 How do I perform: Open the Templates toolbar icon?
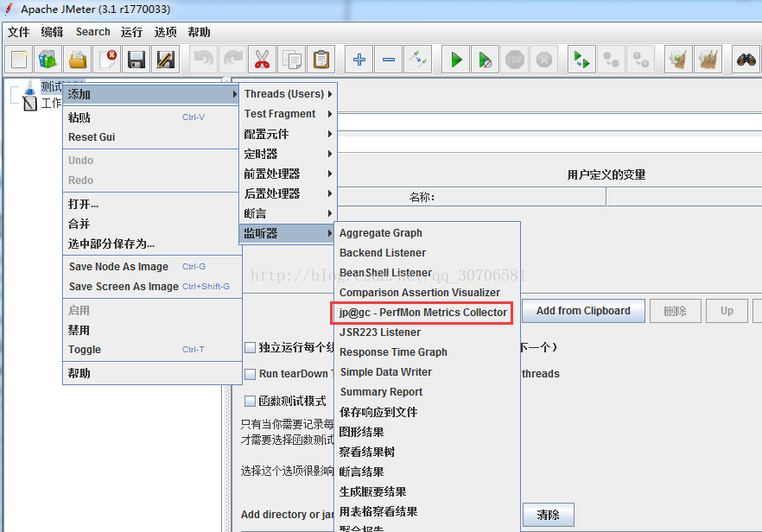point(48,60)
